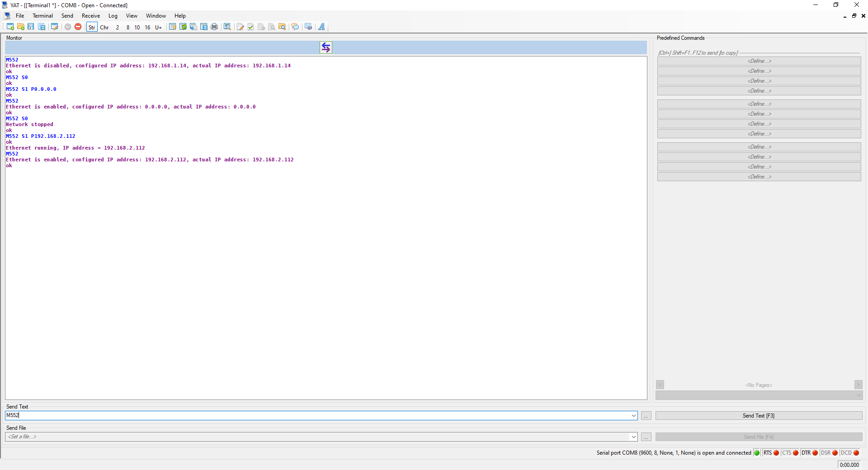Screen dimensions: 868x470
Task: Click the DSR status indicator
Action: (829, 453)
